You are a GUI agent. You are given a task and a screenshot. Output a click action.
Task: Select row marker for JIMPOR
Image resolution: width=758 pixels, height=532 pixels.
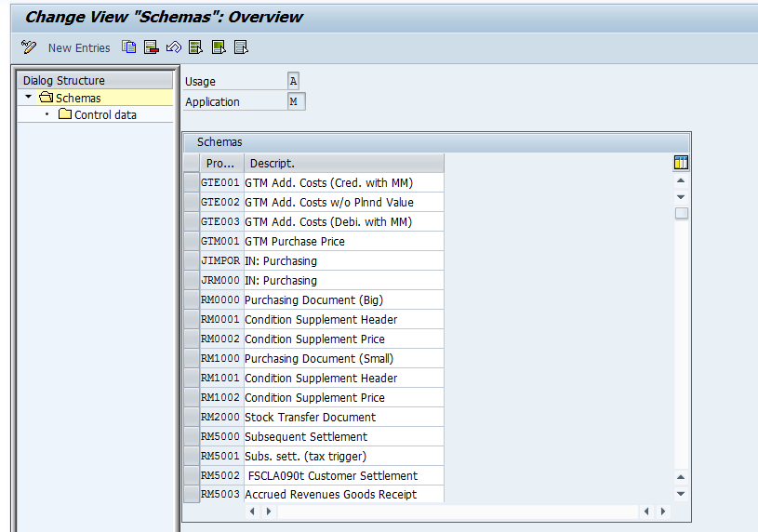[x=192, y=260]
